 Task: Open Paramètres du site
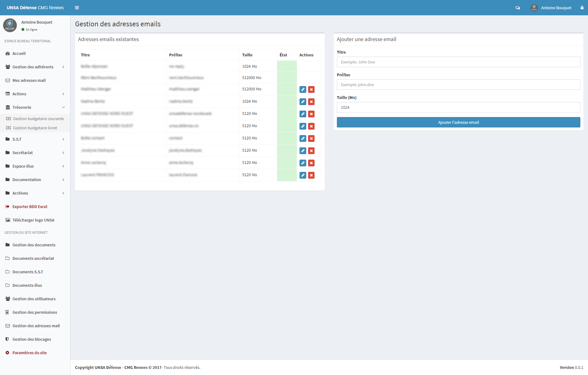(35, 353)
